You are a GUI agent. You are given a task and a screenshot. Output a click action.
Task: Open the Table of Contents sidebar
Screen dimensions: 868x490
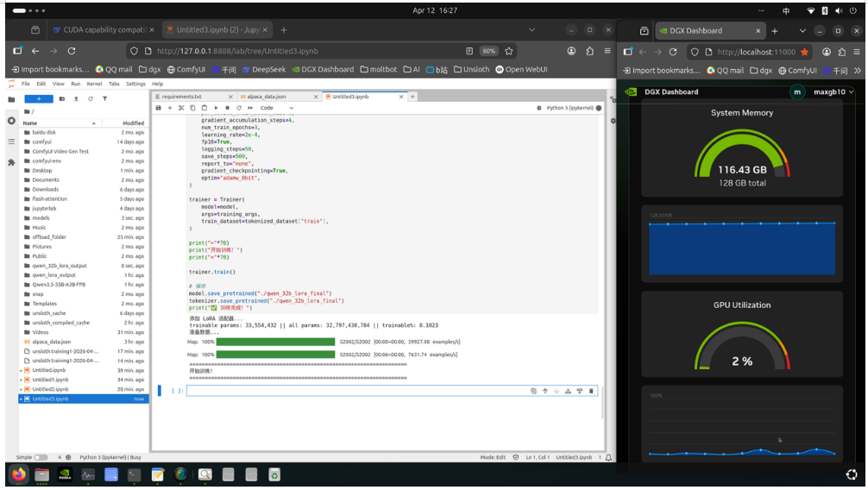(11, 141)
